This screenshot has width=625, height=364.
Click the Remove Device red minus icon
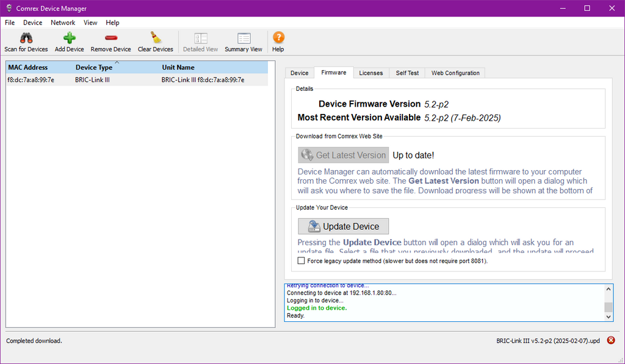tap(110, 38)
